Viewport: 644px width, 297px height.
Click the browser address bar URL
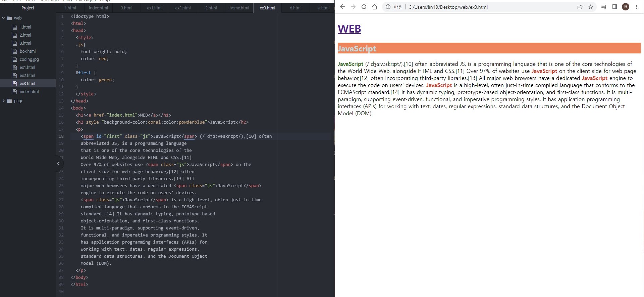pyautogui.click(x=448, y=7)
